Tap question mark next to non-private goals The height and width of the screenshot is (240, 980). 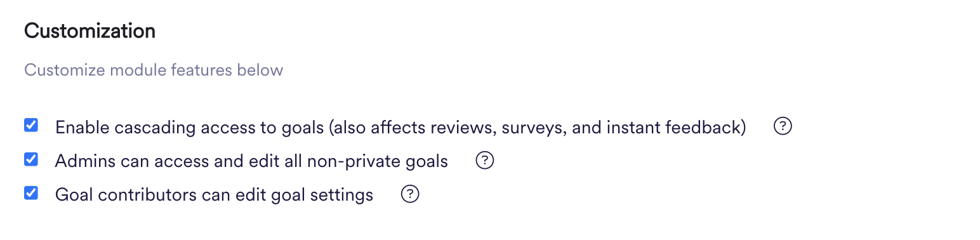coord(485,161)
